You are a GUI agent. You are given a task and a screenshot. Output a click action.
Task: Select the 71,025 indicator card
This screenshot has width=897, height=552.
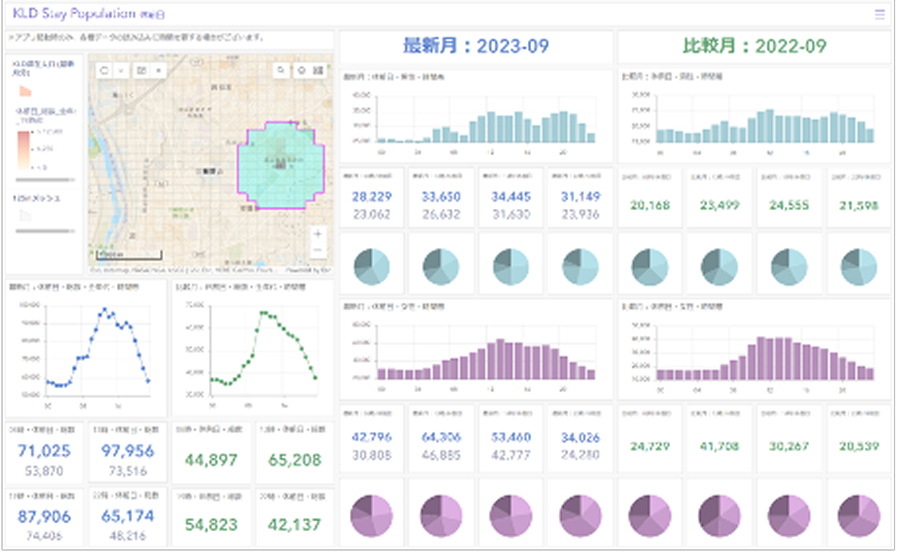tap(45, 452)
